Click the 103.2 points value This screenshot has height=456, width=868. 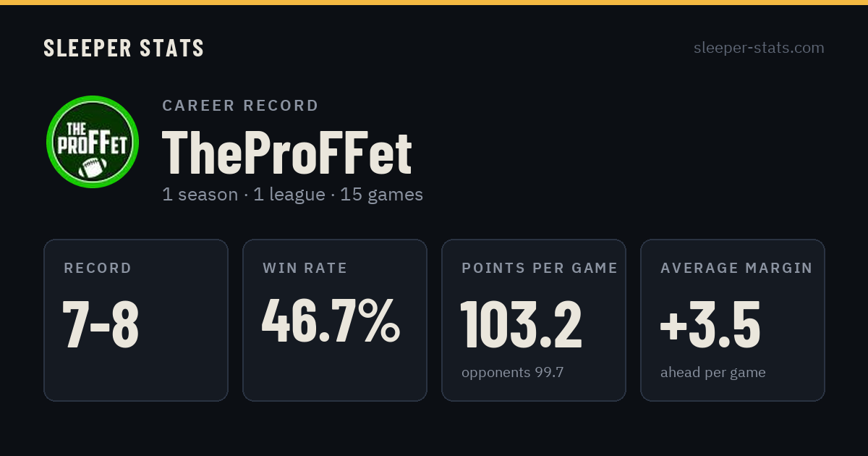[522, 324]
